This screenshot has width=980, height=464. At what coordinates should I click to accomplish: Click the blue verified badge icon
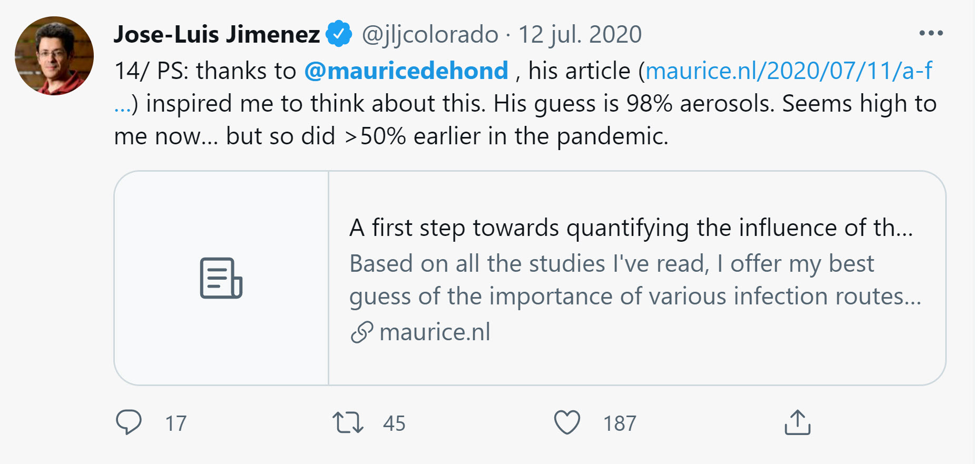pos(339,34)
